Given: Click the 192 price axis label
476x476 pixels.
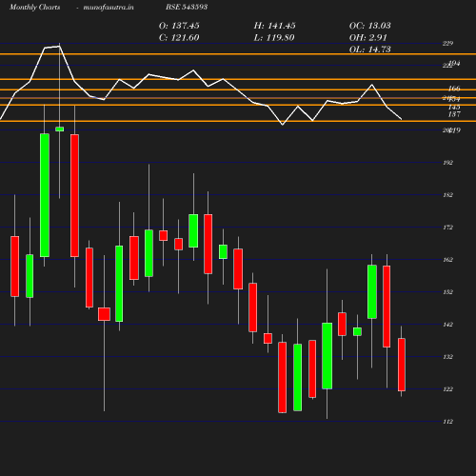Looking at the screenshot, I should [x=447, y=163].
